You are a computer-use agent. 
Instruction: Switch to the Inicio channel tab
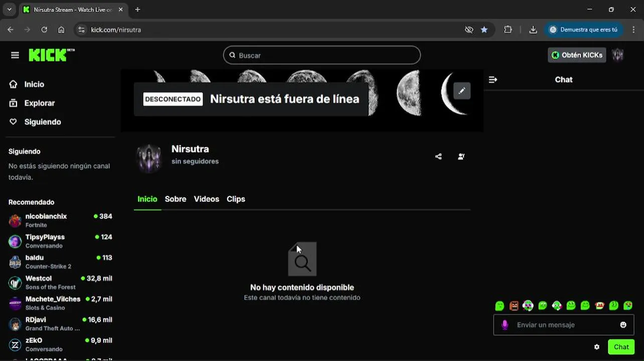click(x=147, y=199)
